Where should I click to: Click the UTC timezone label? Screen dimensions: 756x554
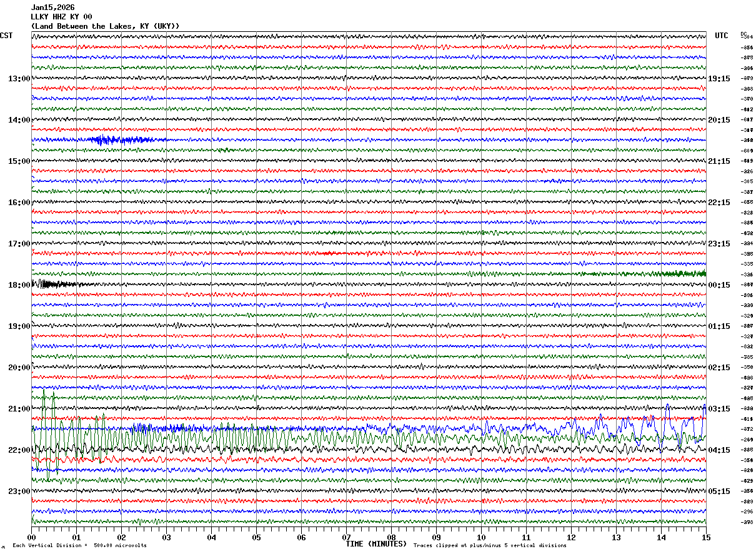[x=722, y=36]
